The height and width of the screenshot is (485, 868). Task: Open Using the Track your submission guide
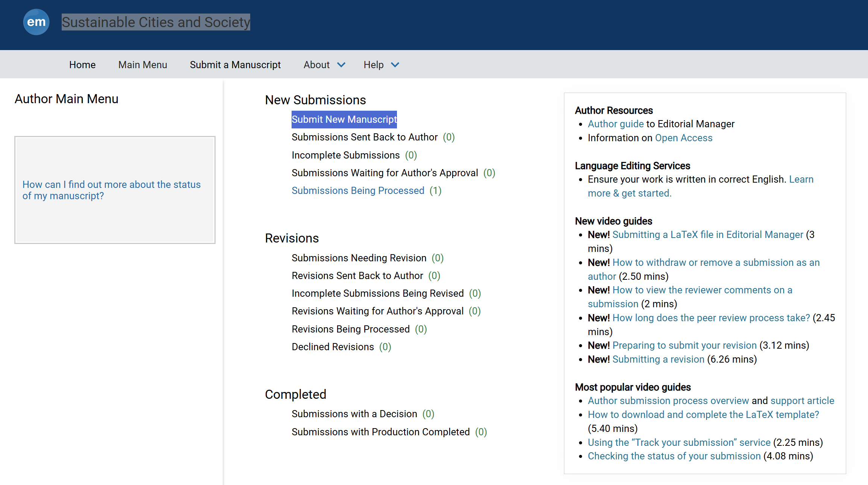pyautogui.click(x=679, y=442)
